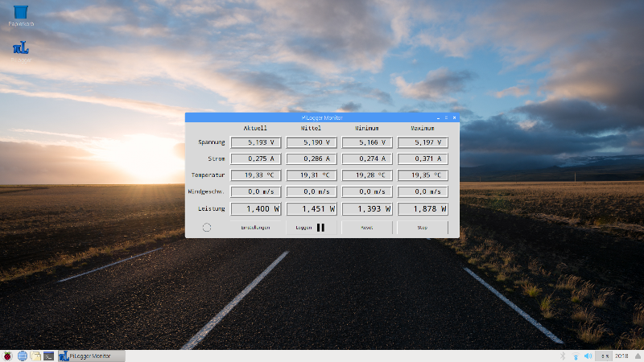Click the eject icon in the tray
Viewport: 644px width, 362px height.
pyautogui.click(x=636, y=356)
